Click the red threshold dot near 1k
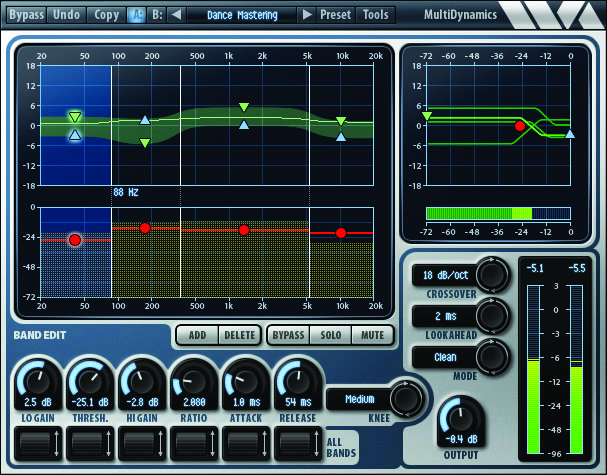The image size is (607, 475). pyautogui.click(x=244, y=230)
